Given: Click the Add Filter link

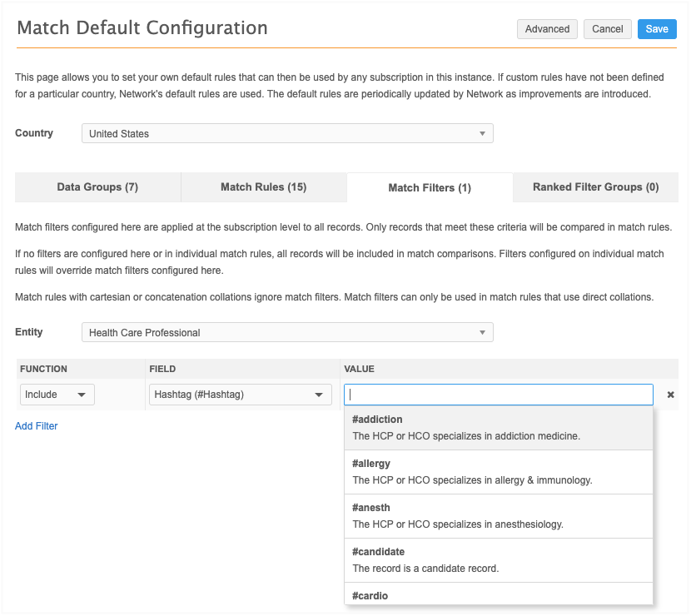Looking at the screenshot, I should pyautogui.click(x=37, y=426).
